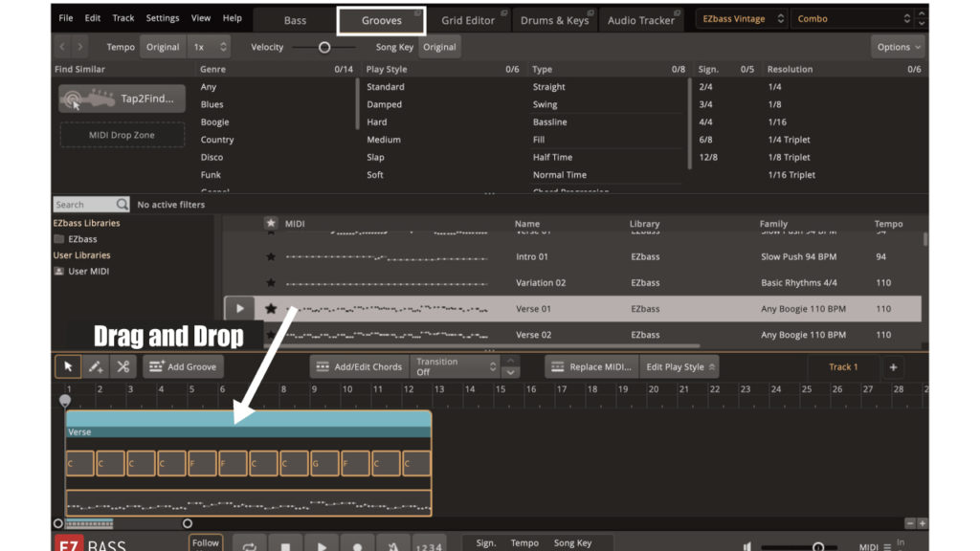Screen dimensions: 980x551
Task: Filter genre by Boogie
Action: (x=215, y=121)
